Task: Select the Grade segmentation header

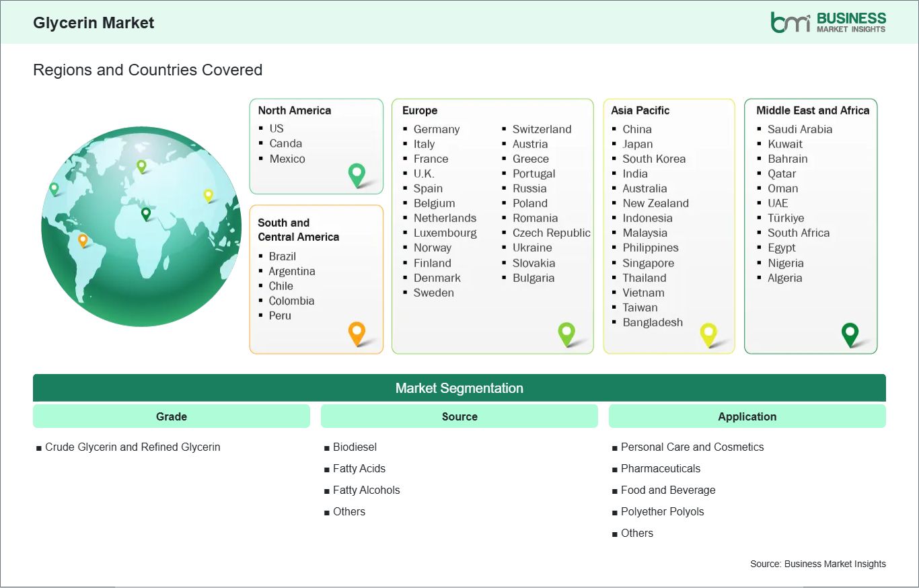Action: click(172, 416)
